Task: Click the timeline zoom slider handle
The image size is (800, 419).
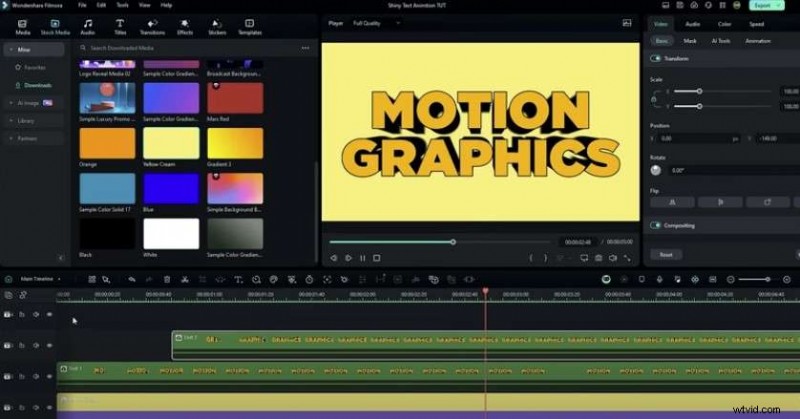Action: click(767, 279)
